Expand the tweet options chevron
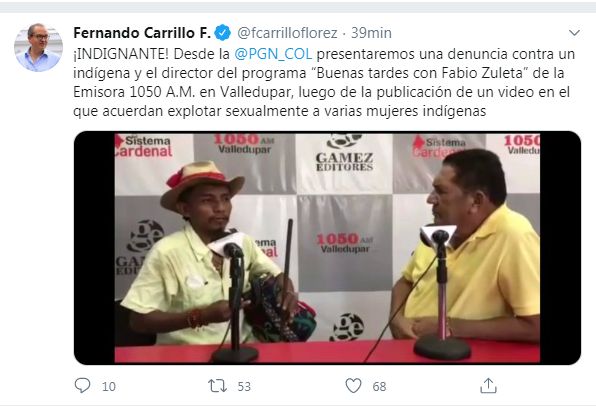 (x=574, y=33)
